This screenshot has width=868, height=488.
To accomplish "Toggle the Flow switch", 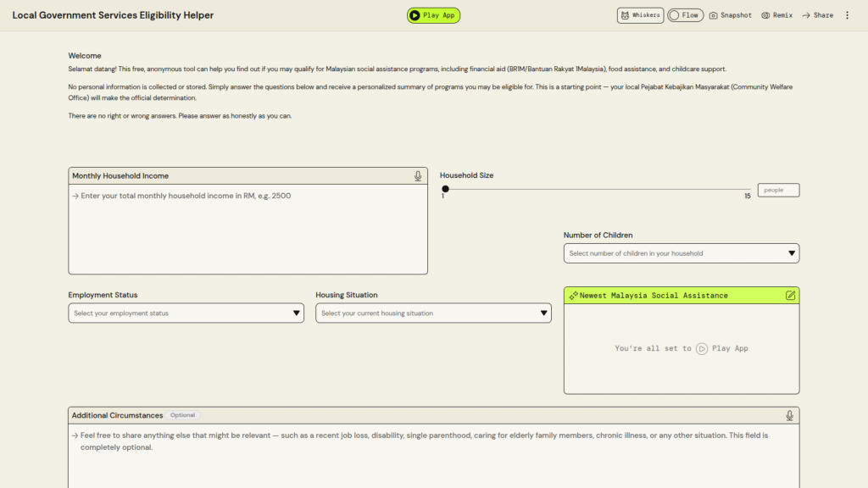I will pos(685,15).
